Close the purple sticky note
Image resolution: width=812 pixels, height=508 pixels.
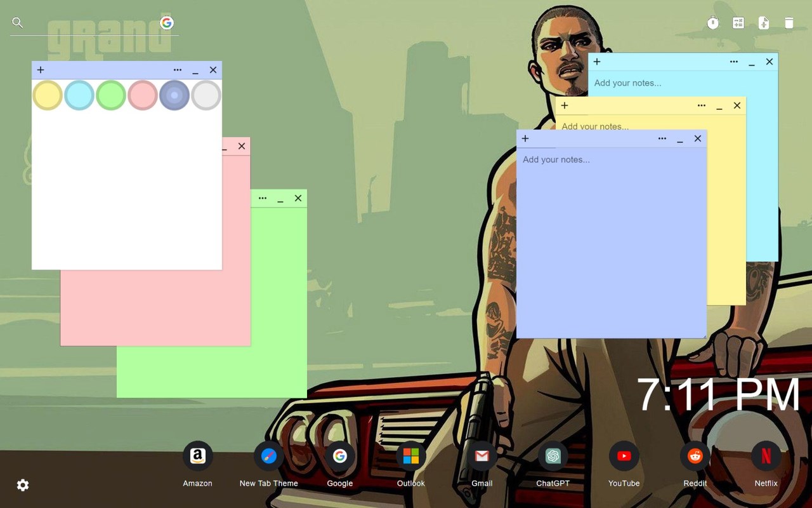(x=698, y=138)
